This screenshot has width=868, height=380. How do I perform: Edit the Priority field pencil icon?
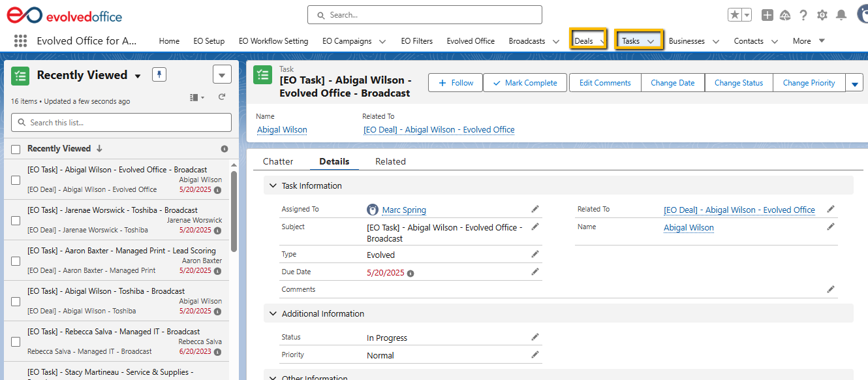[x=535, y=355]
